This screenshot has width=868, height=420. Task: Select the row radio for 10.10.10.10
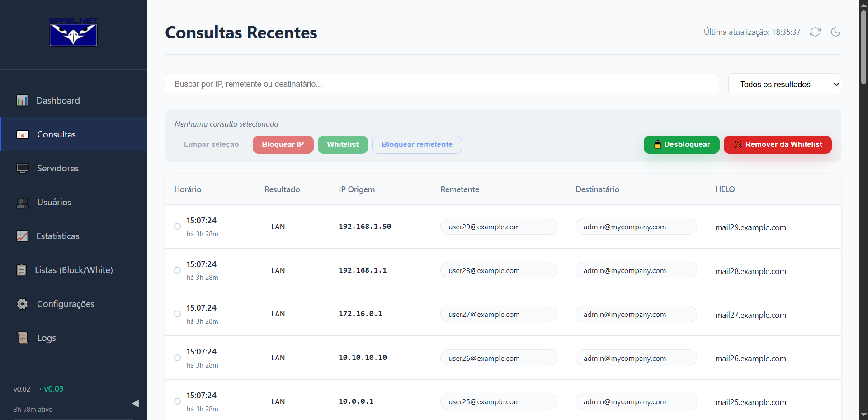[178, 358]
